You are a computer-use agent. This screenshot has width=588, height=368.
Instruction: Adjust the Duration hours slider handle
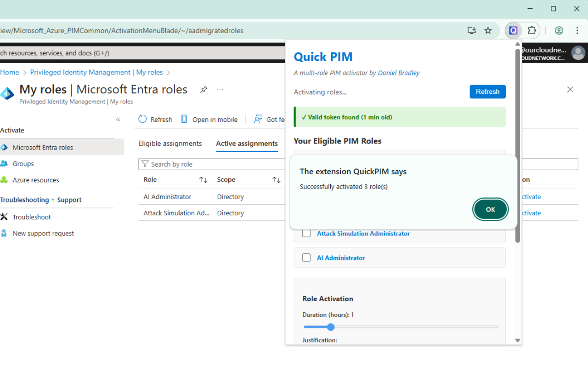tap(330, 327)
